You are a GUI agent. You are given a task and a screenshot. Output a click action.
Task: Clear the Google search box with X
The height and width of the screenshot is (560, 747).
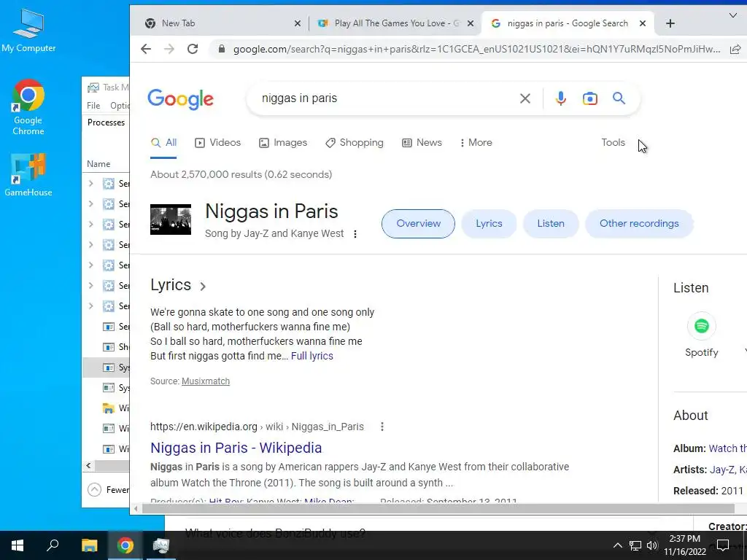[x=525, y=98]
